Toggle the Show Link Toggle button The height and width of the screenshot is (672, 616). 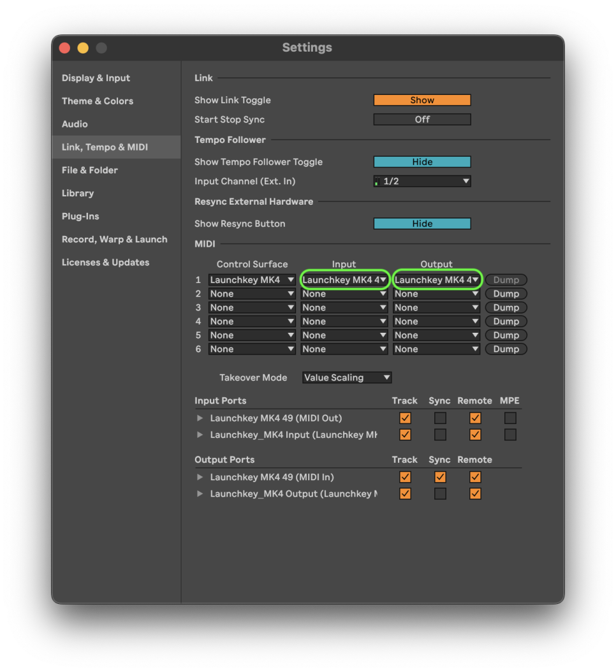click(x=422, y=100)
